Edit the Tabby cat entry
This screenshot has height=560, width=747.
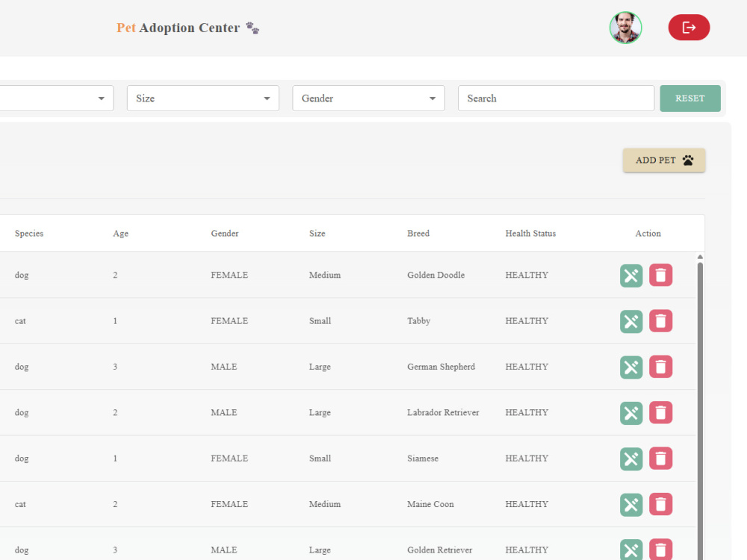(x=631, y=321)
